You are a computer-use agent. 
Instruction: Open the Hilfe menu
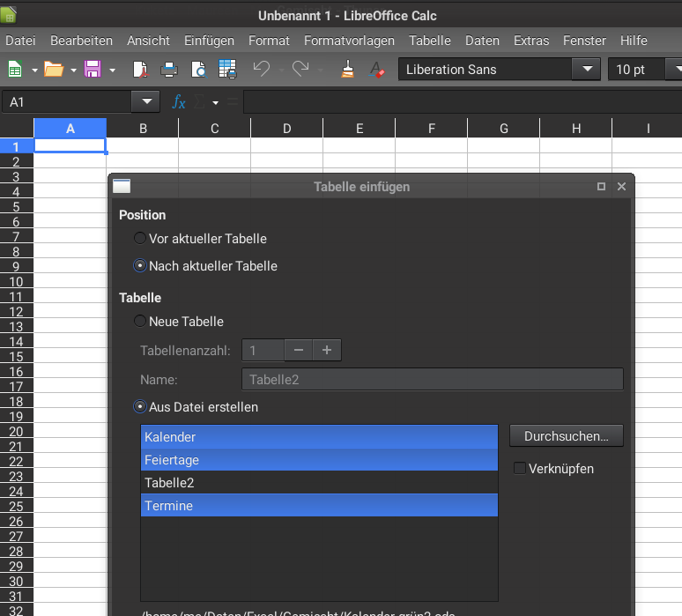click(634, 41)
